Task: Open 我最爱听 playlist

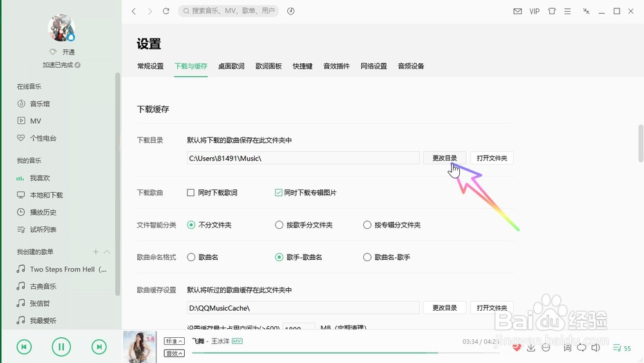Action: pos(43,320)
